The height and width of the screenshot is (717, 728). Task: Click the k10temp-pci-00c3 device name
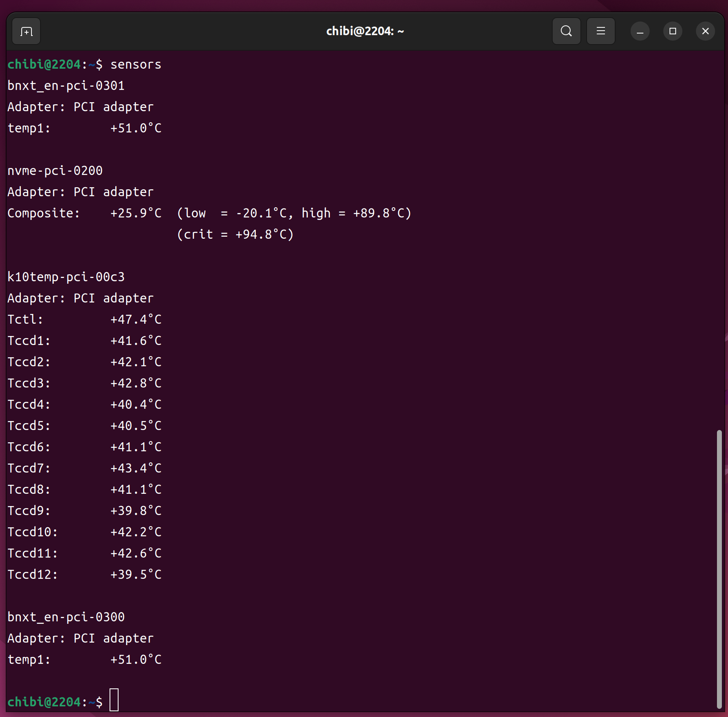(66, 277)
